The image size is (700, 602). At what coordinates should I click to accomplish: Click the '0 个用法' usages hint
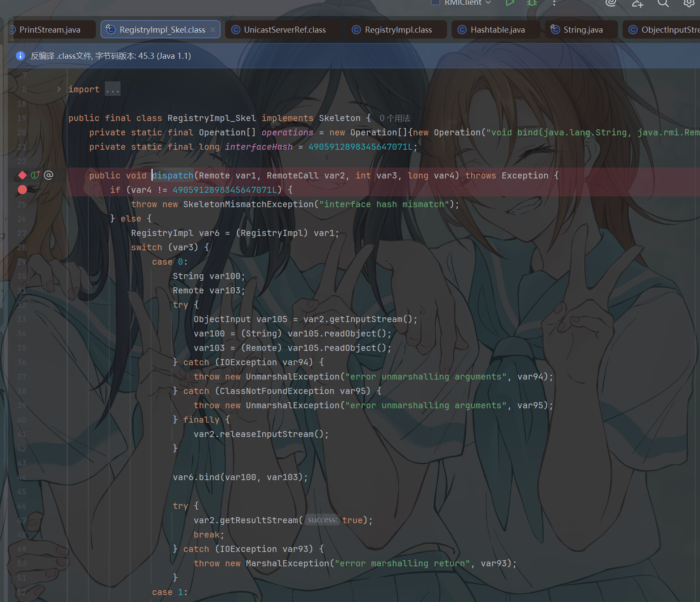pos(395,118)
